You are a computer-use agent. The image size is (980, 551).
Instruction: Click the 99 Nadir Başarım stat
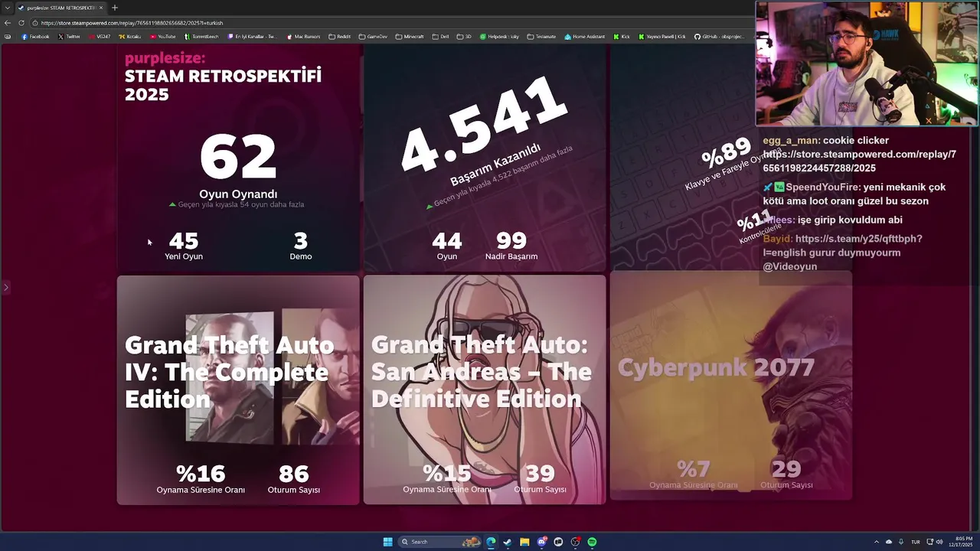(511, 246)
